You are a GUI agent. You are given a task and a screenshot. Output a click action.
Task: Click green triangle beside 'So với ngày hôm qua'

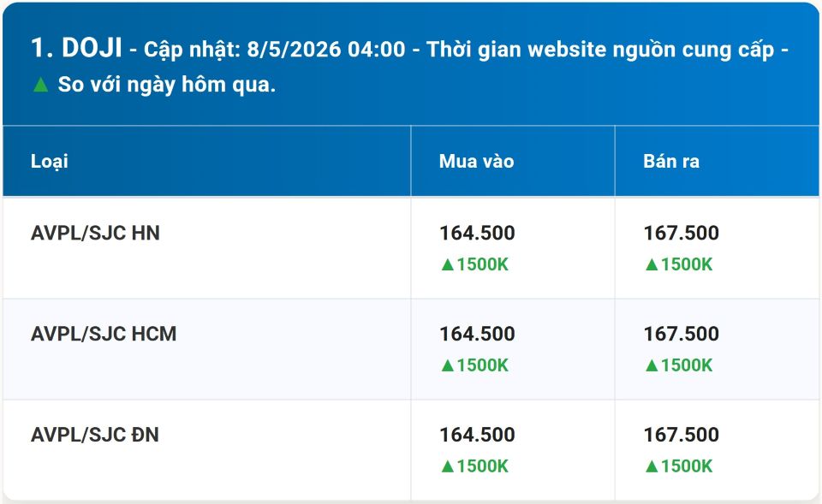[x=40, y=85]
